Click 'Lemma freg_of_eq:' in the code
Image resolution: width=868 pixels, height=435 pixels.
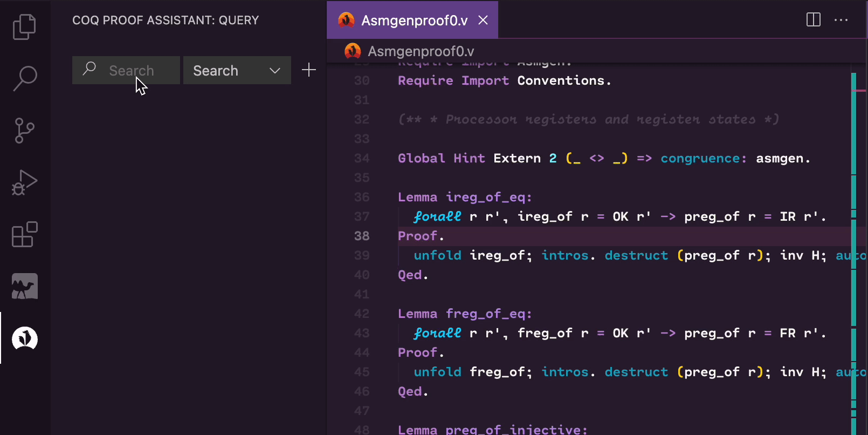coord(465,314)
